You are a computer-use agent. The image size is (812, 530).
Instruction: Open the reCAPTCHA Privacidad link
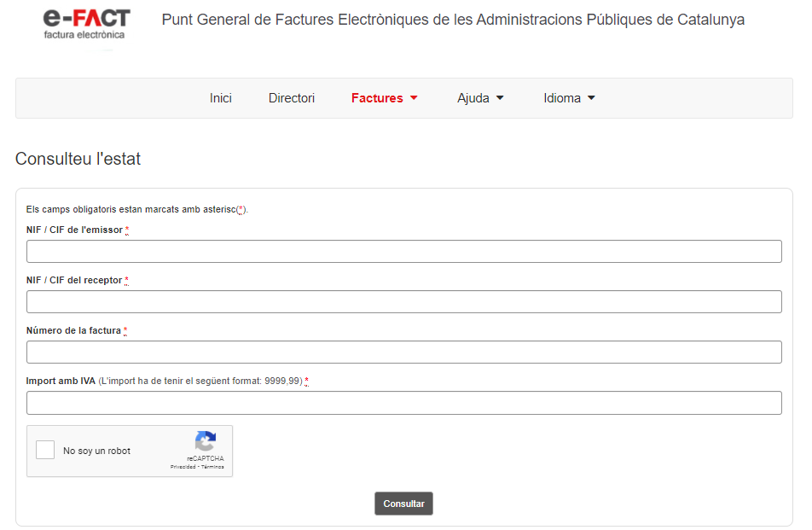pyautogui.click(x=183, y=467)
